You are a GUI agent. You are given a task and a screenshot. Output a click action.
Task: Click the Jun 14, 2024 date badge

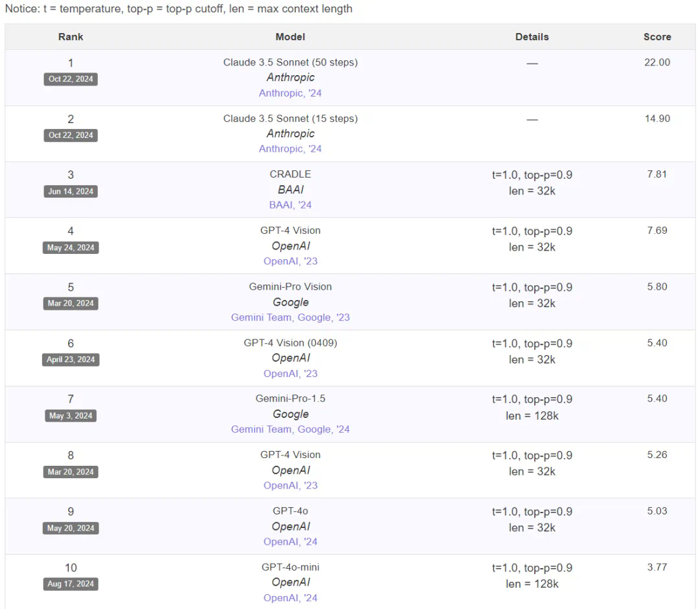click(71, 191)
